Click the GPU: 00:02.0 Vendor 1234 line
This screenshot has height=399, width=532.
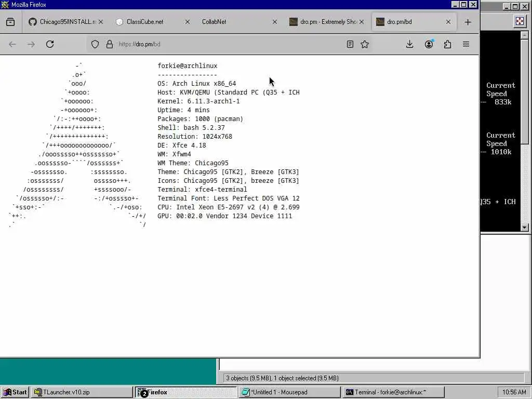(224, 216)
